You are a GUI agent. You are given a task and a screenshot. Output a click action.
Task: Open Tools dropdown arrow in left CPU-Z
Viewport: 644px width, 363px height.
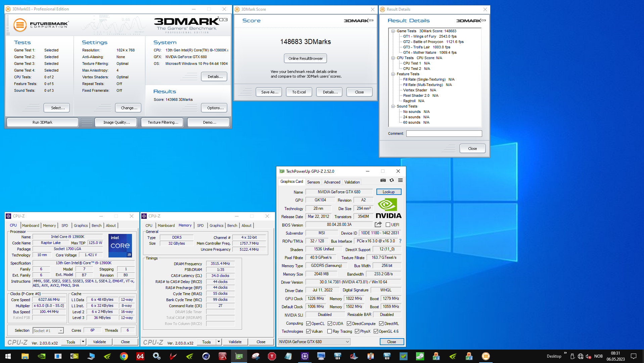pyautogui.click(x=83, y=342)
